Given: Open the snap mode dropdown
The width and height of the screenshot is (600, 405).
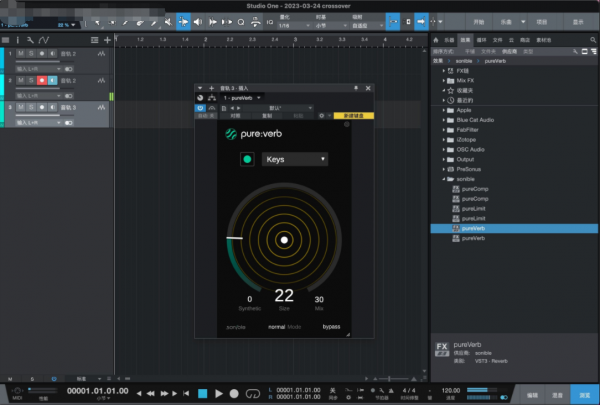Looking at the screenshot, I should coord(367,26).
